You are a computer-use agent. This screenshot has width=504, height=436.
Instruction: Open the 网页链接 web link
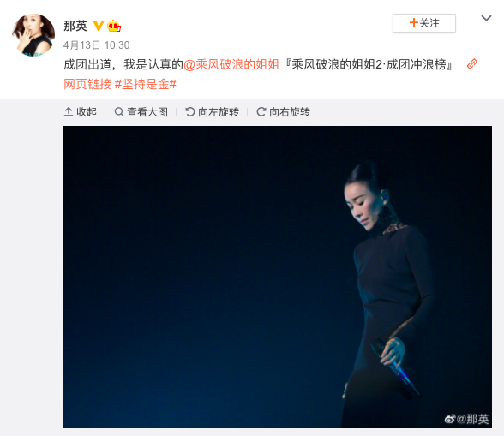click(87, 84)
